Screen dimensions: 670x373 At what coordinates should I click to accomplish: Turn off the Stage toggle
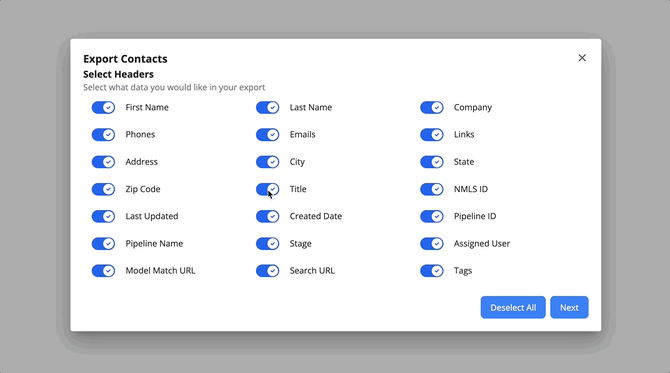[x=267, y=244]
